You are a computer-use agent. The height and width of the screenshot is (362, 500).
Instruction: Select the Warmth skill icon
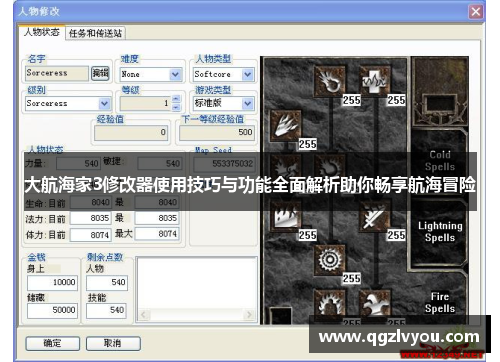pyautogui.click(x=375, y=81)
